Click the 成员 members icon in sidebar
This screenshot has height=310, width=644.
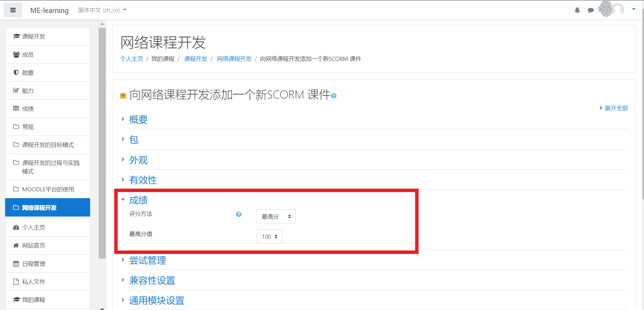click(x=16, y=54)
